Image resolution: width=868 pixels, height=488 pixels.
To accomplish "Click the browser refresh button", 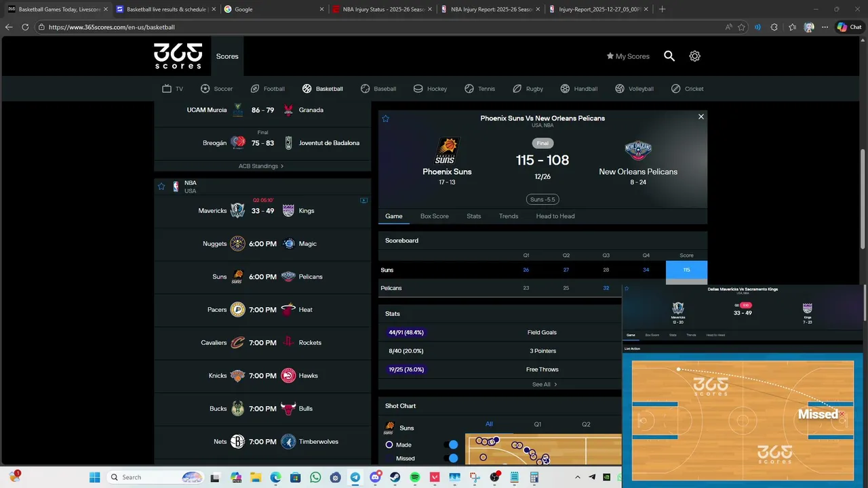I will 25,27.
